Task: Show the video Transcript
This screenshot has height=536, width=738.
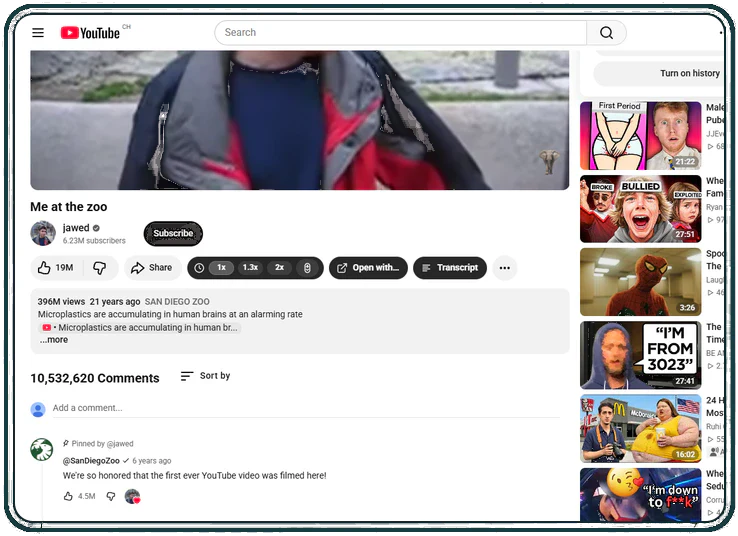Action: 450,268
